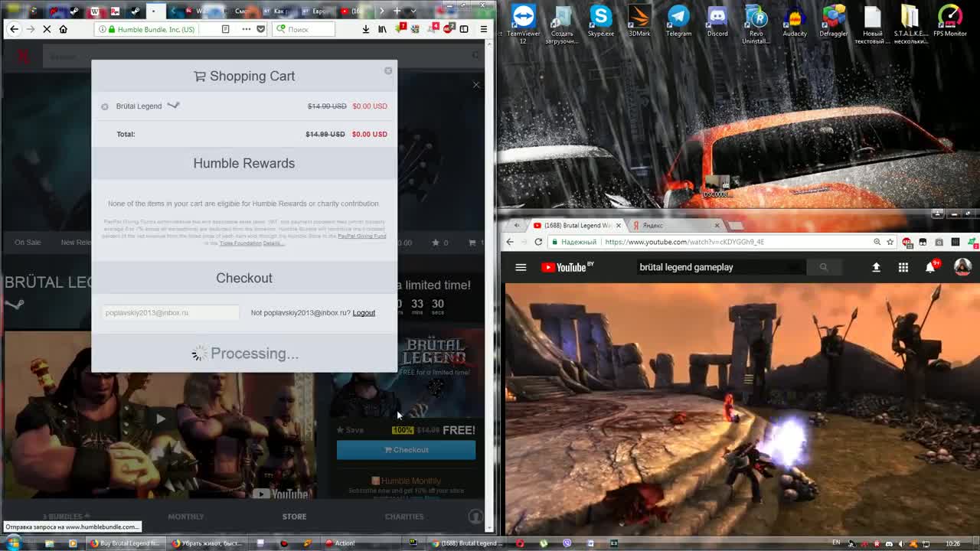Click the Logout link in checkout
980x551 pixels.
point(364,313)
